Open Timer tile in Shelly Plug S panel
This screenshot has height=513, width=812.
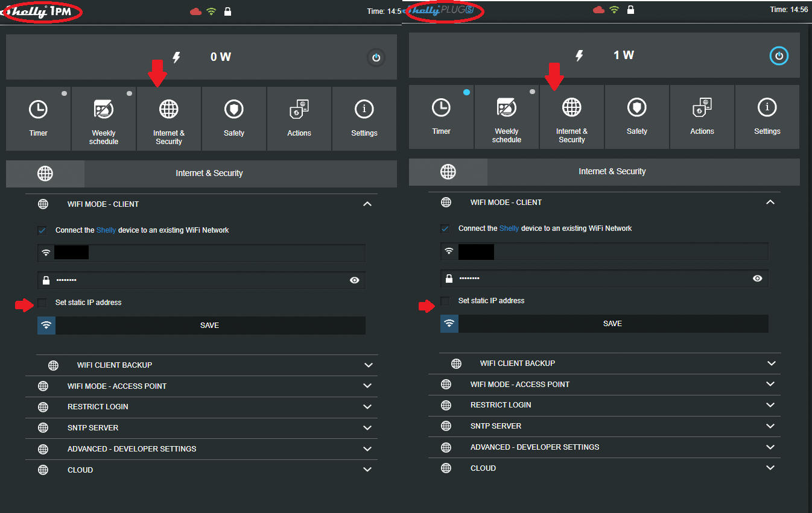[x=442, y=117]
